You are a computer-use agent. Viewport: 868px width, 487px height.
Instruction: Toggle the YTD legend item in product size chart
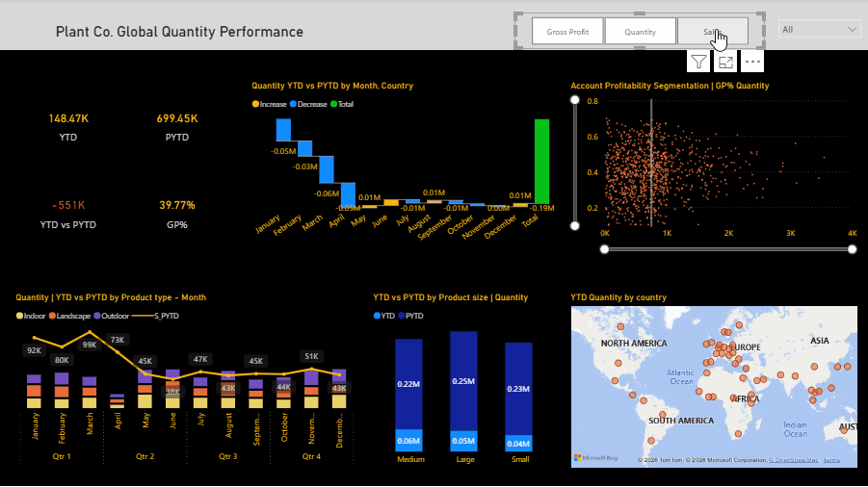pyautogui.click(x=383, y=317)
